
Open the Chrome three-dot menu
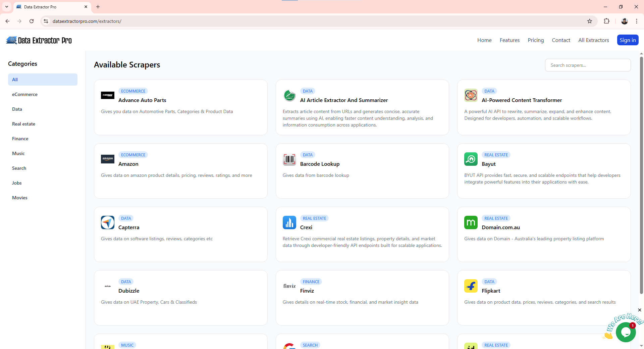tap(636, 21)
